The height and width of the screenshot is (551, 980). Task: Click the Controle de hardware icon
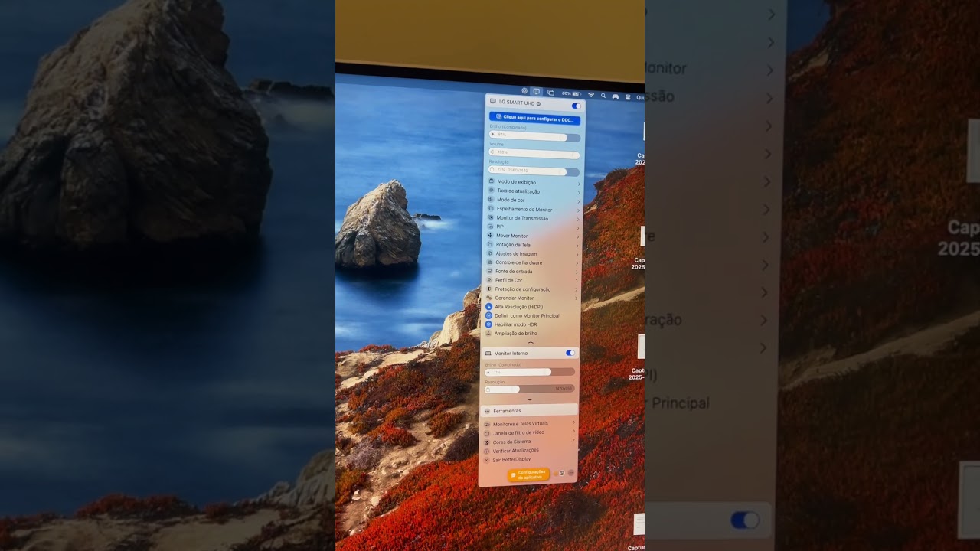[490, 262]
